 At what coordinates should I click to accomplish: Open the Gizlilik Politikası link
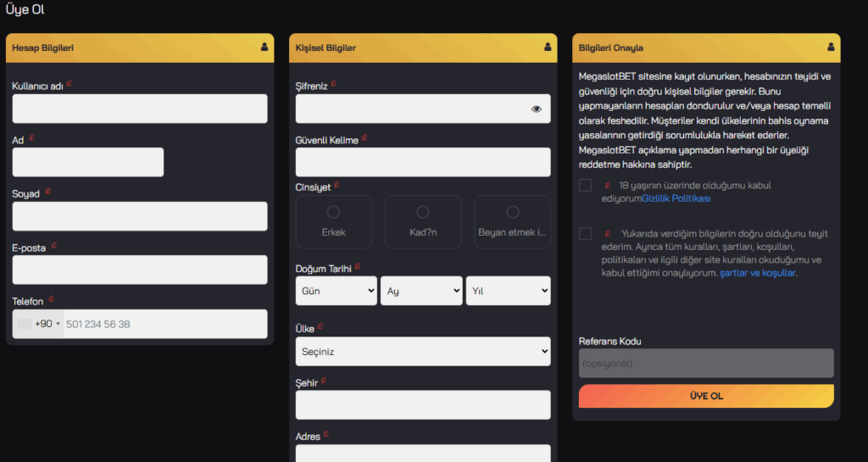pos(676,198)
